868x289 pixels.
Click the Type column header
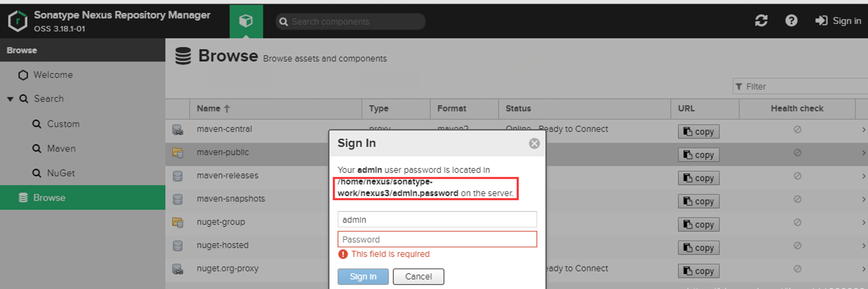click(x=395, y=109)
